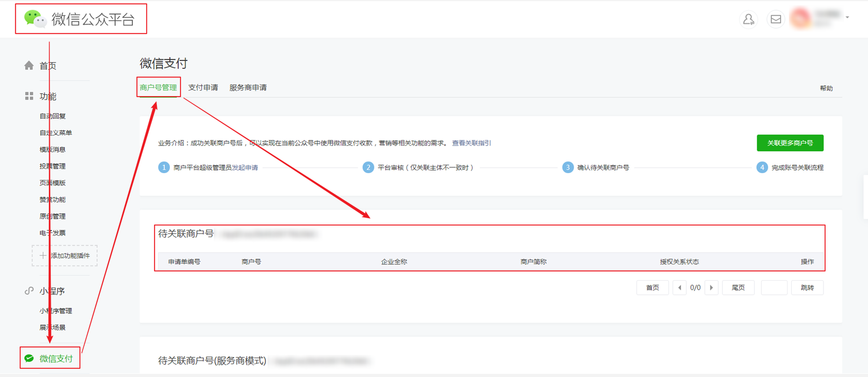868x377 pixels.
Task: Go to previous page with left arrow
Action: click(679, 288)
